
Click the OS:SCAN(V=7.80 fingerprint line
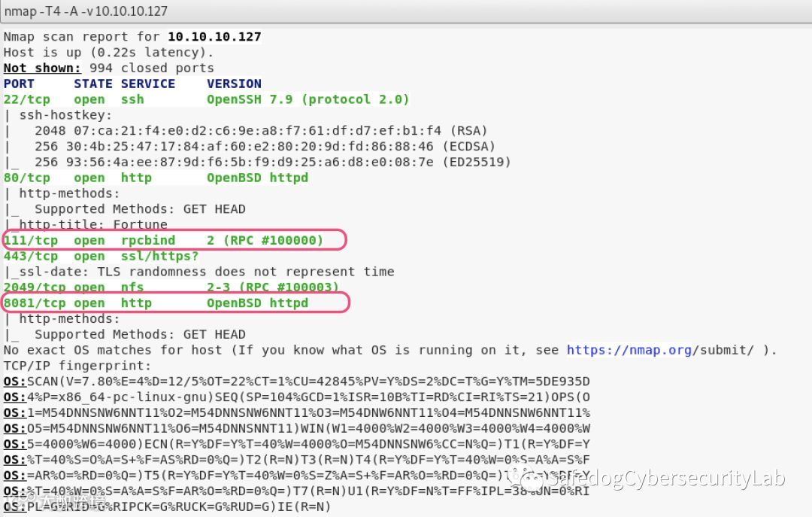[297, 382]
